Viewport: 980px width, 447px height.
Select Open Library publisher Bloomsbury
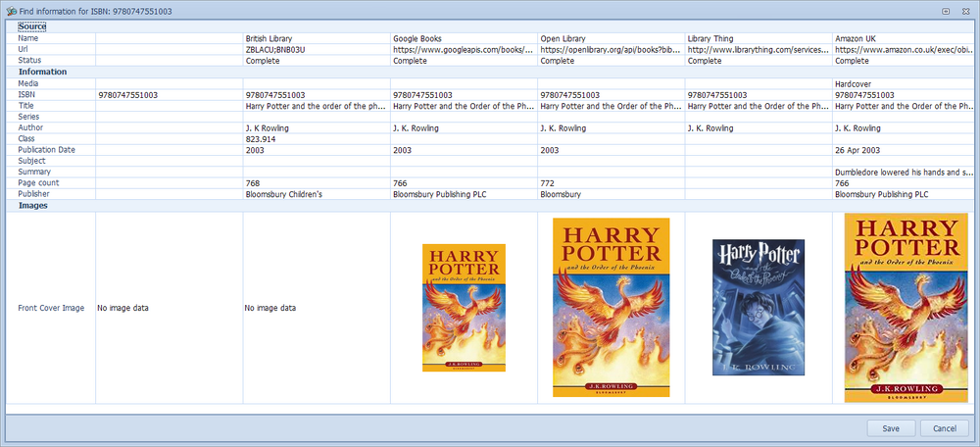click(x=612, y=194)
